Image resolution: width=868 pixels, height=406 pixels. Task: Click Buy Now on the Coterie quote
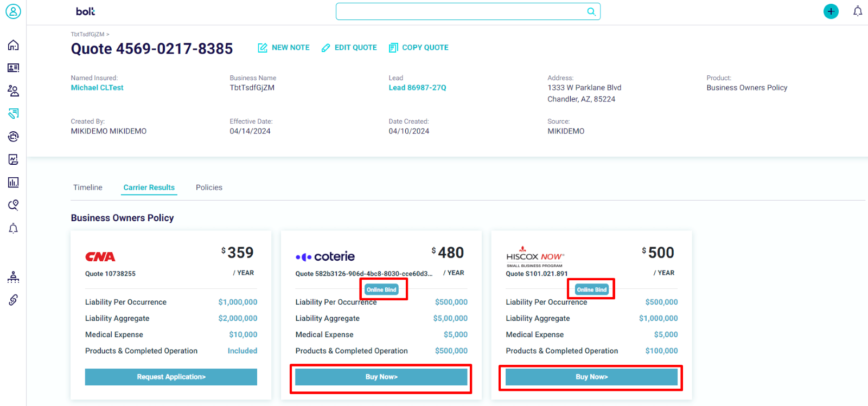[381, 377]
